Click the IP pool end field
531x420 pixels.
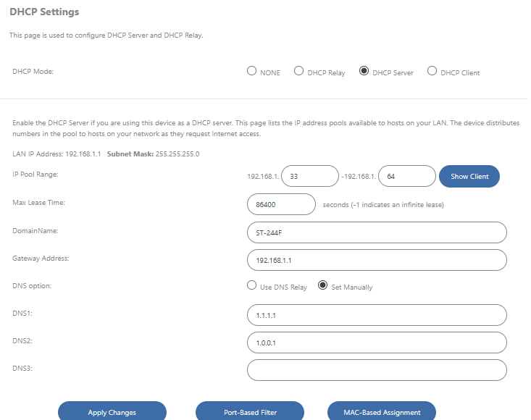(406, 176)
